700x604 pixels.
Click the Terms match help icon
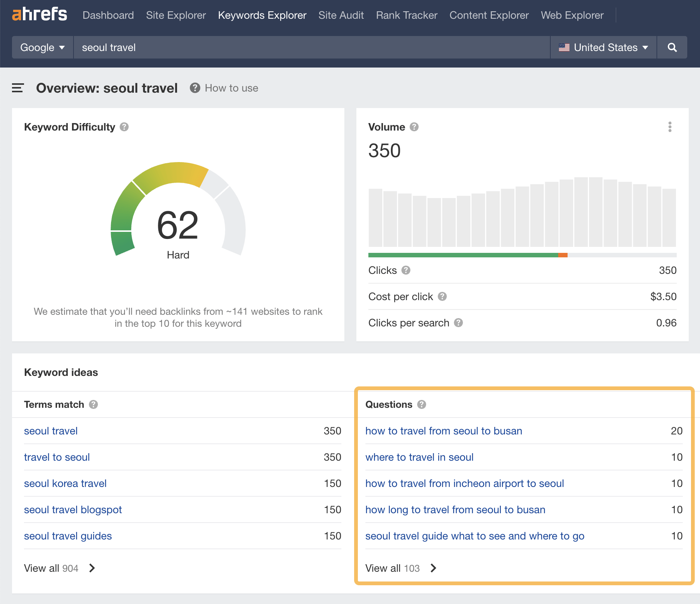coord(93,405)
